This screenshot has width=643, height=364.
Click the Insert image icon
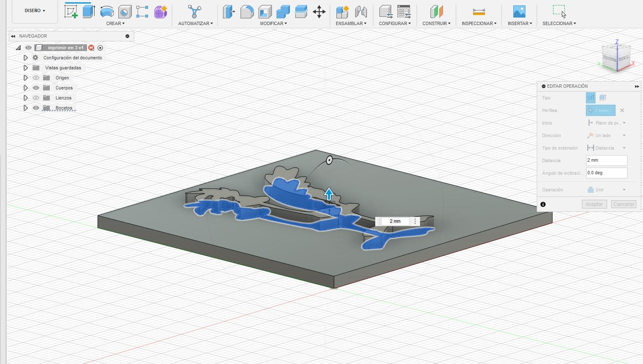519,12
